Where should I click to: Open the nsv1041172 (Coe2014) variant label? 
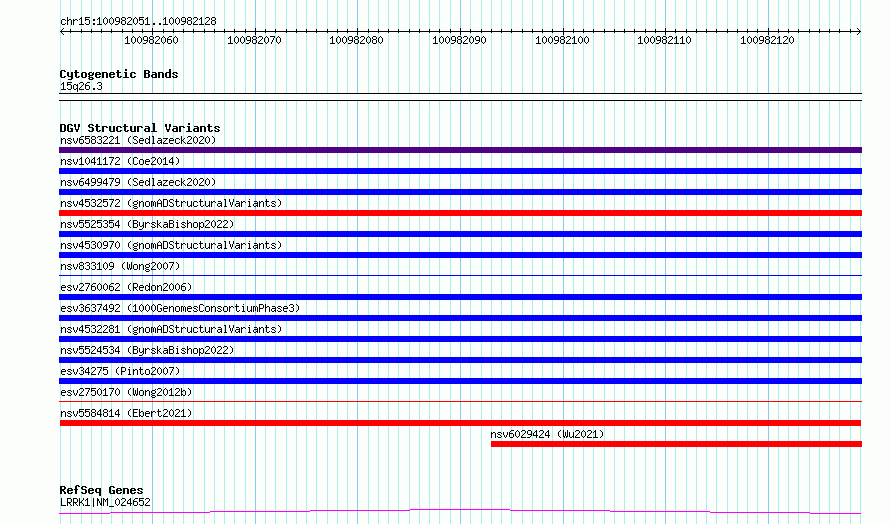point(120,161)
